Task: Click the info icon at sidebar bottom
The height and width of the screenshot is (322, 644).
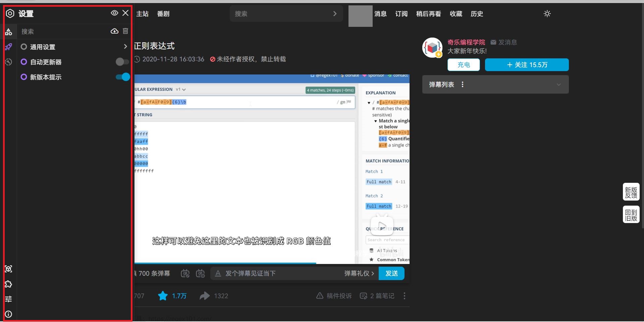Action: coord(8,314)
